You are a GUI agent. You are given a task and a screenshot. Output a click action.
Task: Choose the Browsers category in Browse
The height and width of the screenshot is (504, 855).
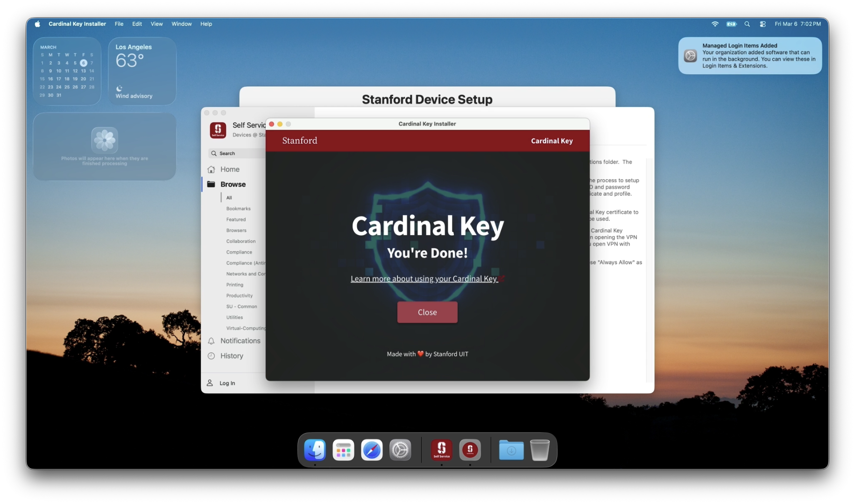tap(236, 230)
